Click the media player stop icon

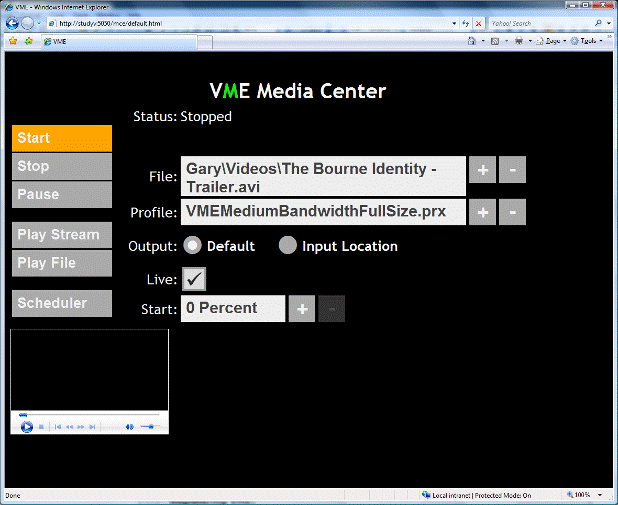coord(41,427)
